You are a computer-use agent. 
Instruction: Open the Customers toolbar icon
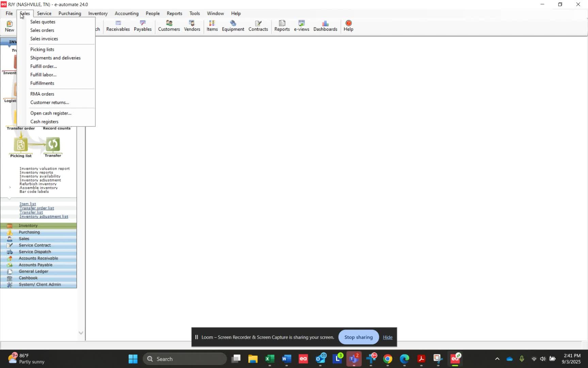169,26
